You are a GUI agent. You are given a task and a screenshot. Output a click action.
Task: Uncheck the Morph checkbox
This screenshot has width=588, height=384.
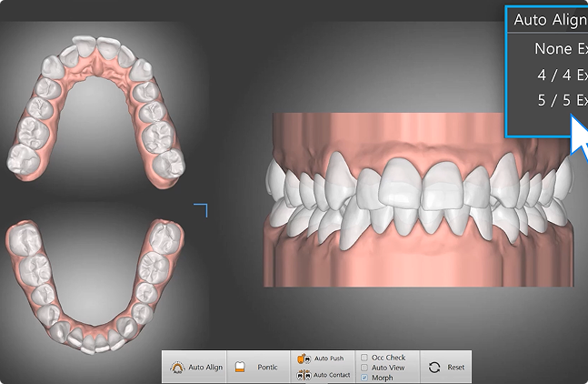click(364, 378)
